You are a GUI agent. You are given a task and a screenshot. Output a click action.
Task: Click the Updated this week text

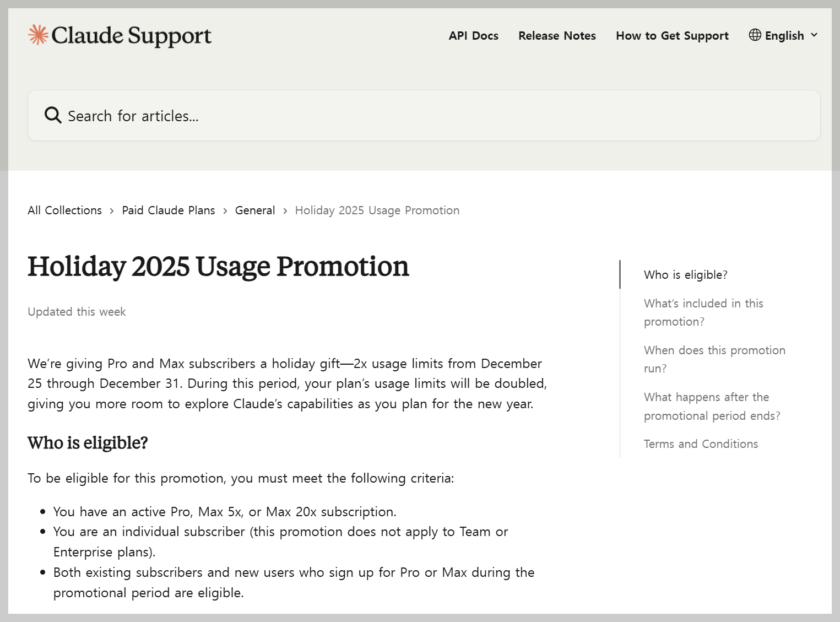point(77,312)
